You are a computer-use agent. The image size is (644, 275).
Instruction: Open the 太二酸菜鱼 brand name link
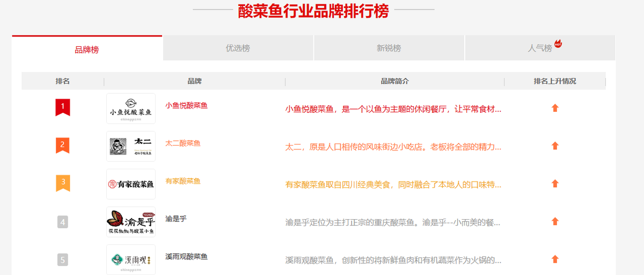183,143
